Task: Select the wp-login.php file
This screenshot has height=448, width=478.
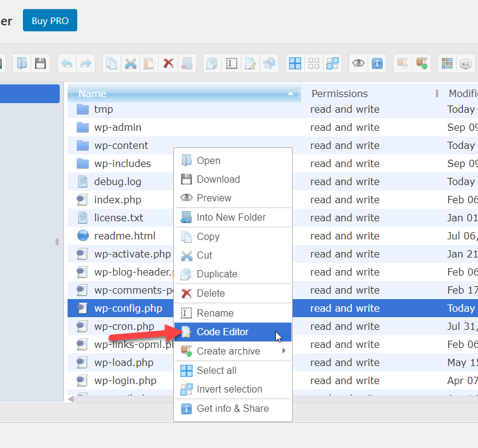Action: [x=125, y=380]
